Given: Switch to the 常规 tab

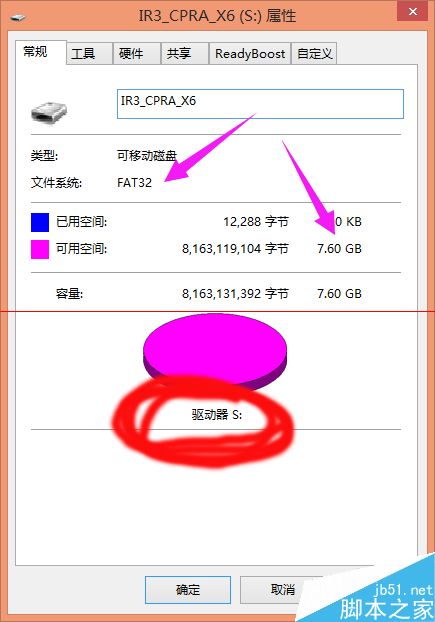Looking at the screenshot, I should 36,52.
